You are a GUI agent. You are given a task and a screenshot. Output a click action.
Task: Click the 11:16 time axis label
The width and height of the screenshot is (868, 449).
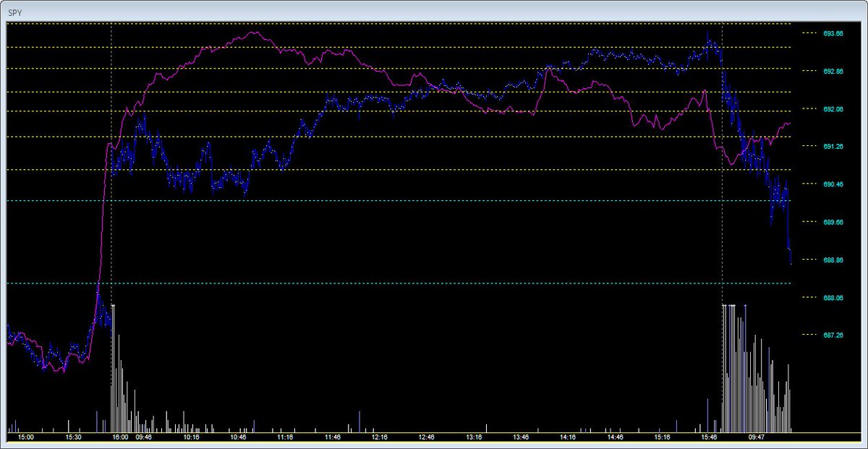[285, 437]
